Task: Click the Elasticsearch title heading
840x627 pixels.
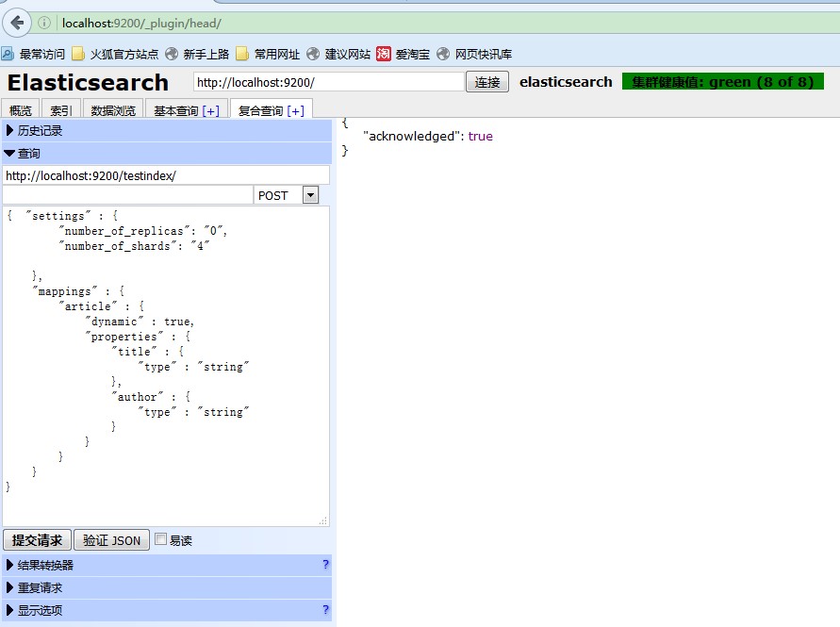Action: coord(88,82)
